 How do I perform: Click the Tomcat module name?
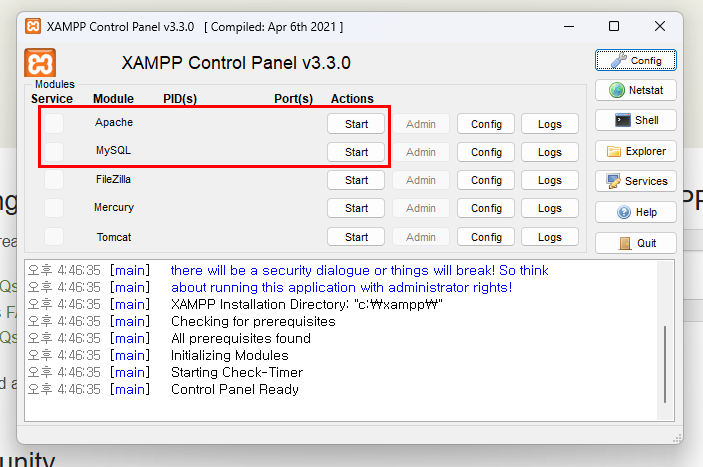(x=114, y=237)
